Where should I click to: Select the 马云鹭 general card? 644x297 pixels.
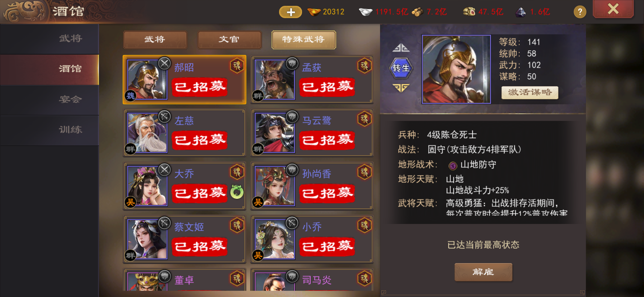[x=312, y=132]
